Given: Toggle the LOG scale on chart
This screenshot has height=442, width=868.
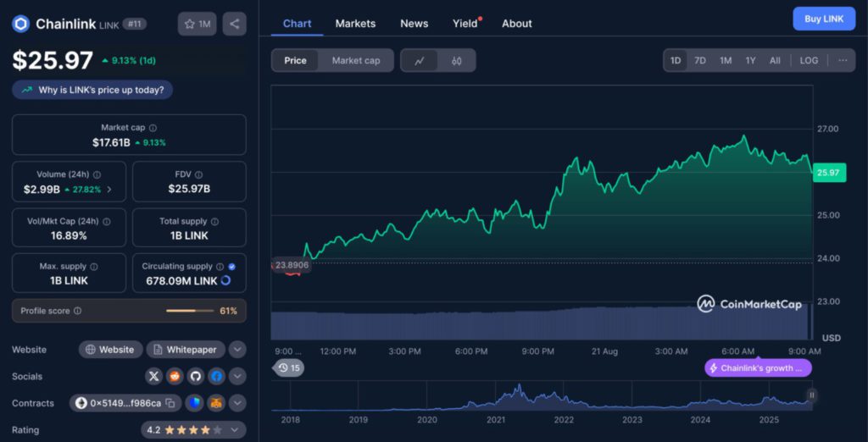Looking at the screenshot, I should coord(809,60).
